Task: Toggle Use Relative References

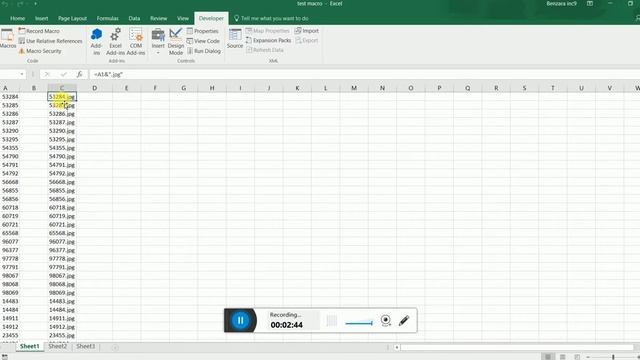Action: pos(51,41)
